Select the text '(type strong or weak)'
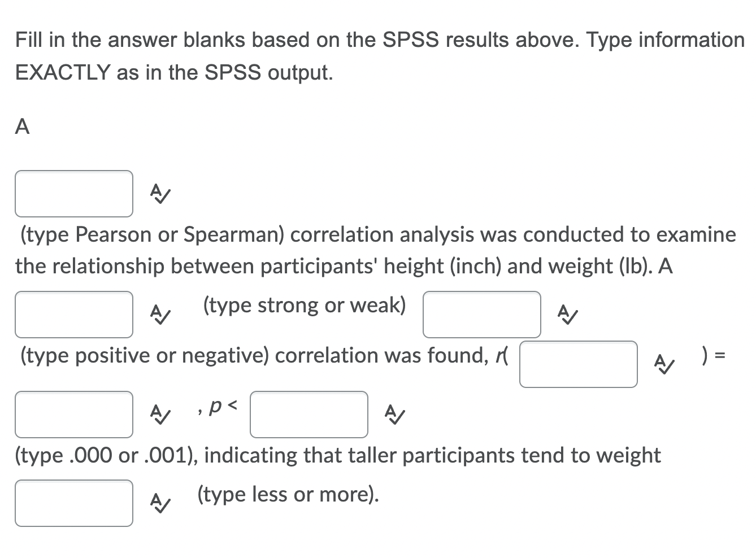Screen dimensions: 756x558 304,305
